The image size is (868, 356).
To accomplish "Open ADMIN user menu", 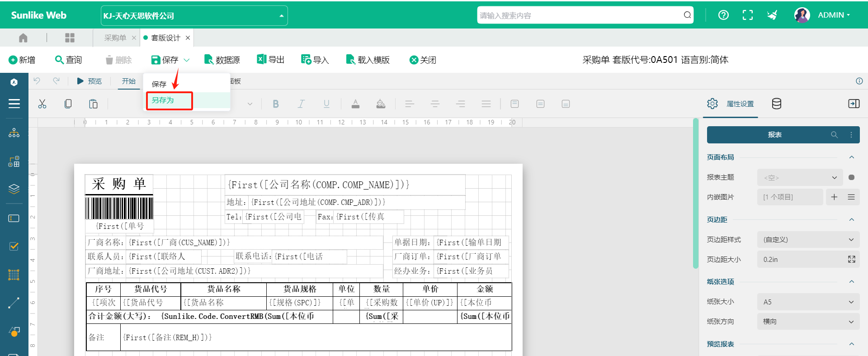I will tap(834, 15).
